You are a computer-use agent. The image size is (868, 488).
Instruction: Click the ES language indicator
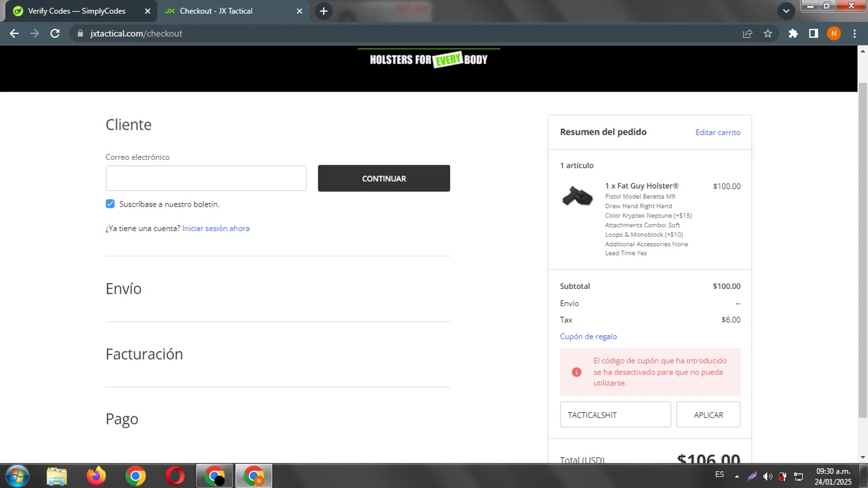(719, 475)
